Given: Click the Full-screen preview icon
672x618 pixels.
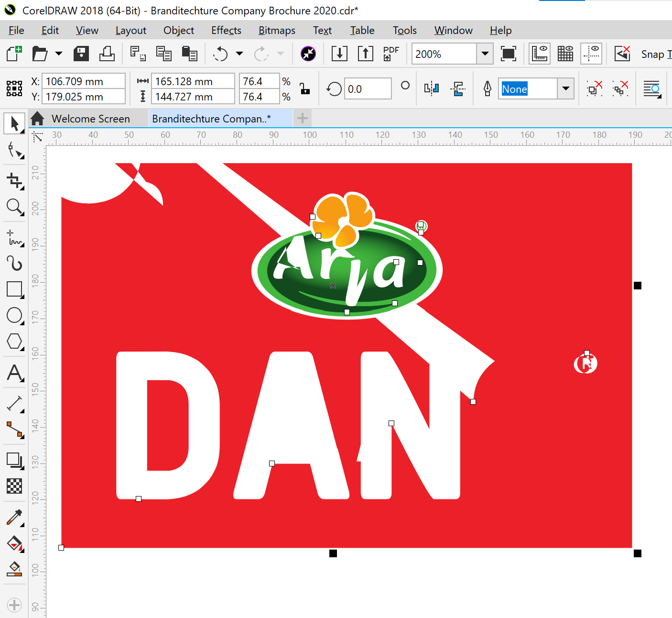Looking at the screenshot, I should pos(509,54).
